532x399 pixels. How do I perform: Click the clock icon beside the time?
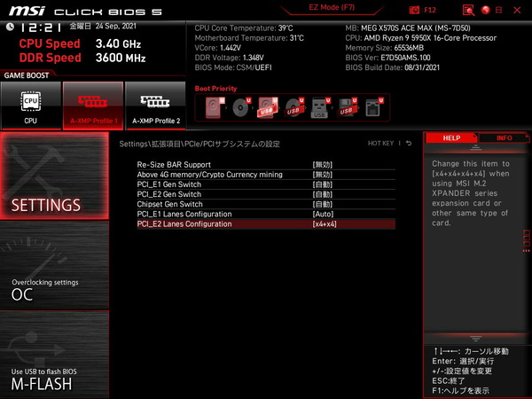10,27
